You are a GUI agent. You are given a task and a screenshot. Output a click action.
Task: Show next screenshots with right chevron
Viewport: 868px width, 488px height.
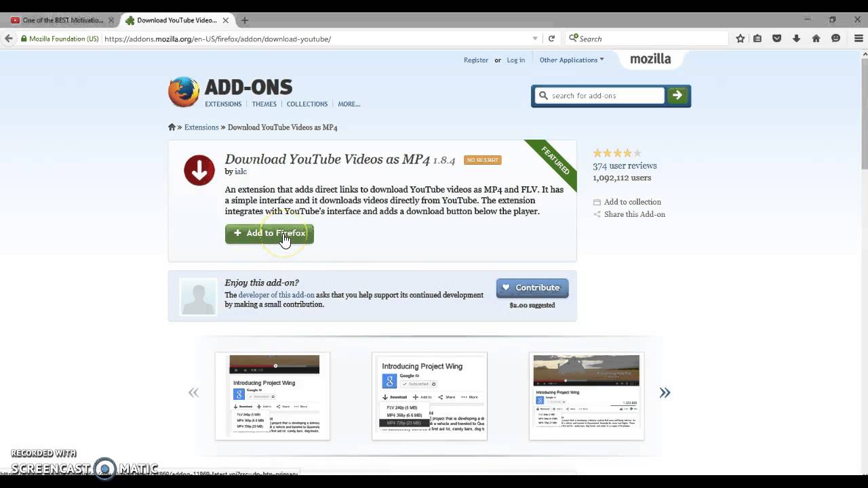click(x=665, y=392)
